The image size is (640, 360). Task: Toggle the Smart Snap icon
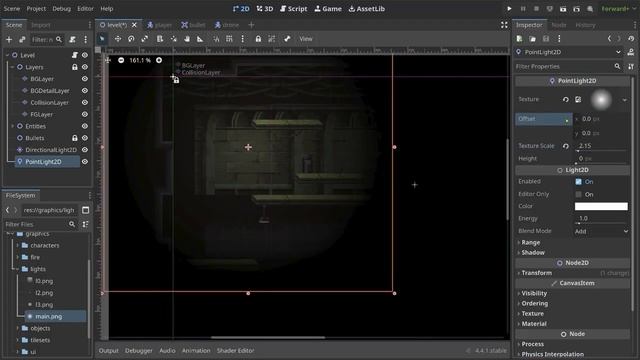coord(216,39)
